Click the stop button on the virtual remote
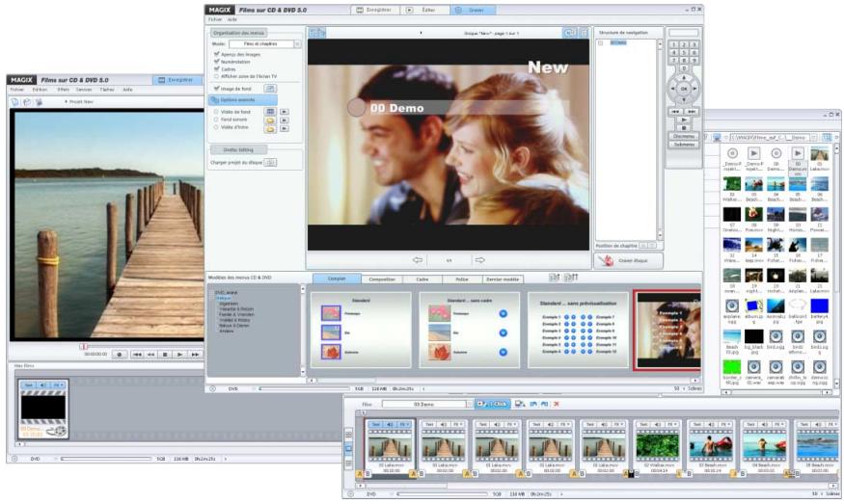The image size is (844, 504). click(684, 128)
